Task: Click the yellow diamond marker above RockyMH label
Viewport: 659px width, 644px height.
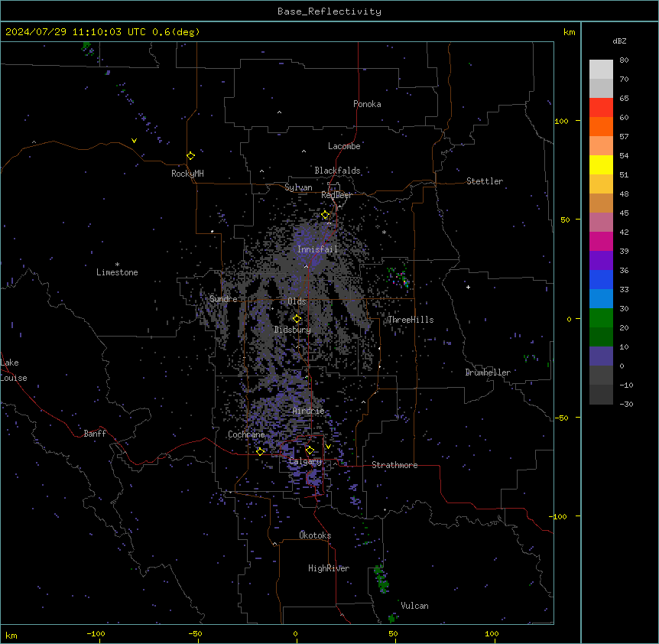Action: tap(190, 155)
